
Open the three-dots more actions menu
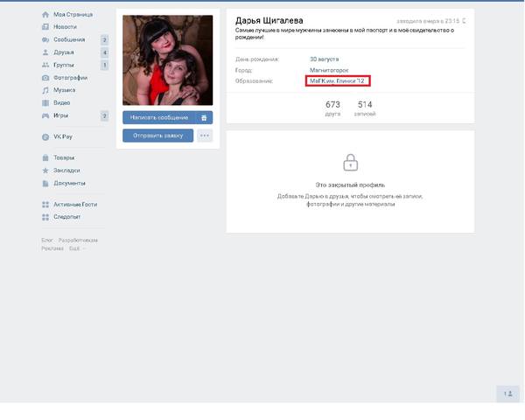pos(205,136)
